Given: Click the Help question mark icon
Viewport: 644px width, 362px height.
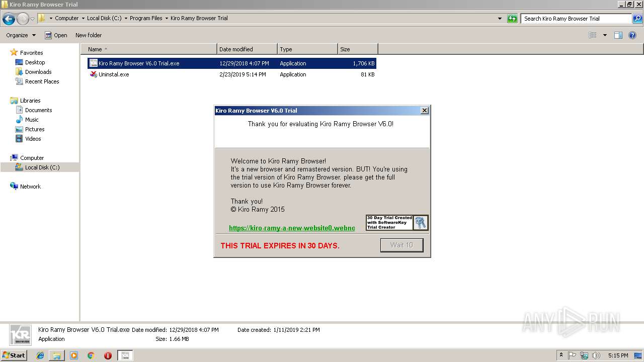Looking at the screenshot, I should coord(633,35).
